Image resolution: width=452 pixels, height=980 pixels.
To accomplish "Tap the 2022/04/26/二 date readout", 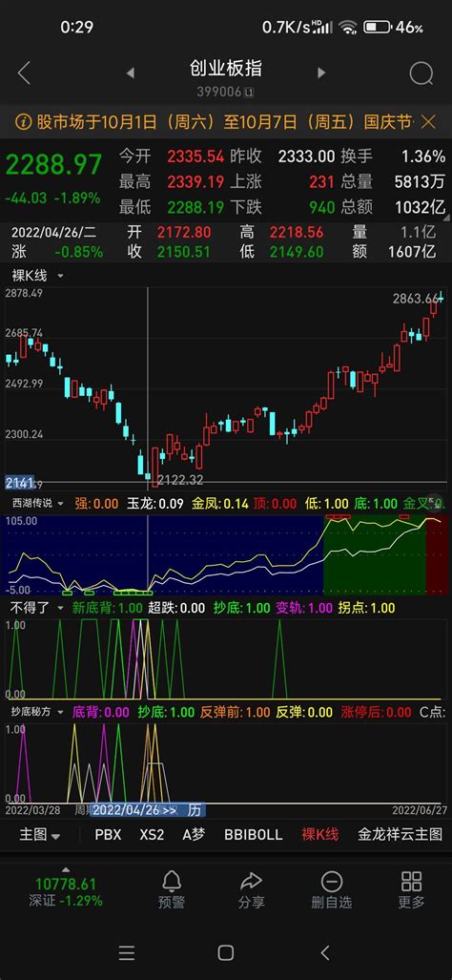I will [53, 233].
